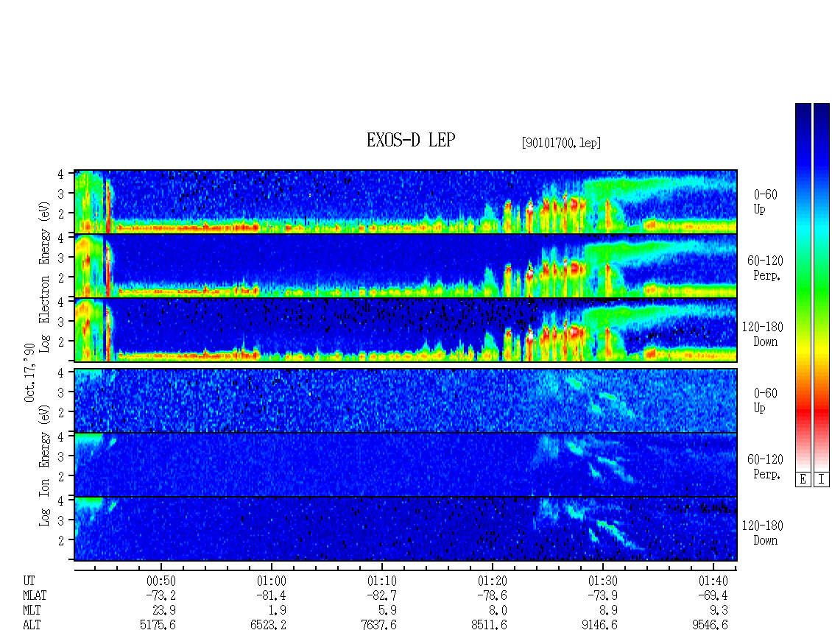The height and width of the screenshot is (644, 832).
Task: Click the ALT value 7637.6
Action: tap(379, 626)
